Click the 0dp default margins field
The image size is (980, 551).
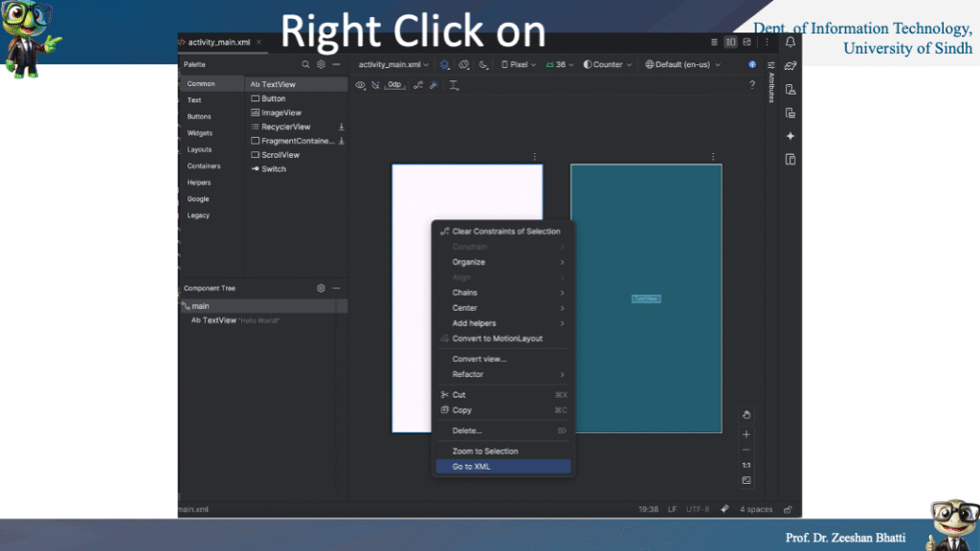tap(395, 85)
